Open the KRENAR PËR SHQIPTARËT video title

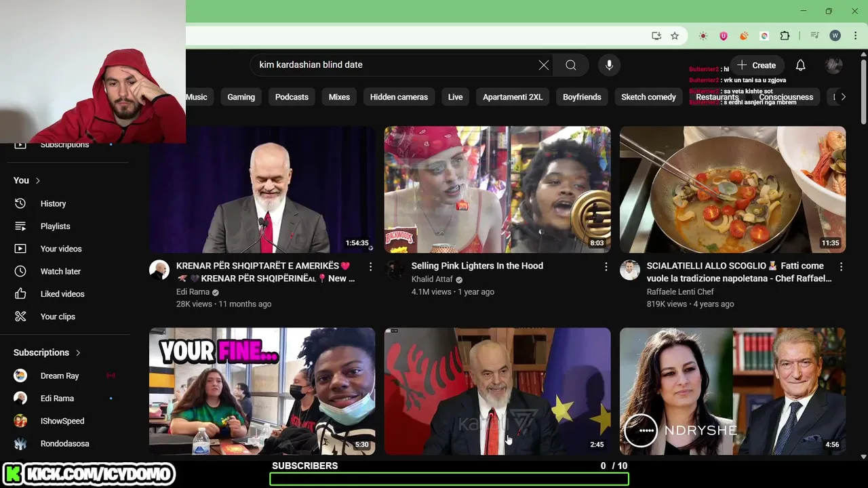click(x=265, y=272)
